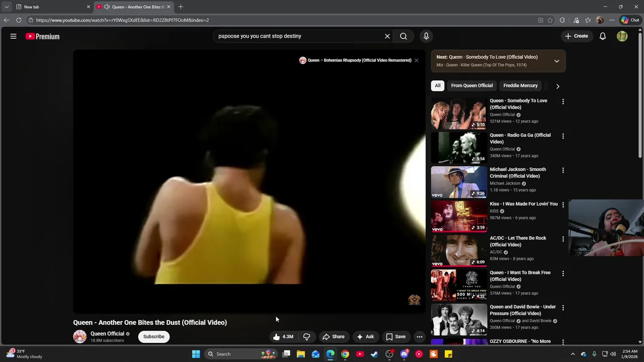The height and width of the screenshot is (362, 644).
Task: Save the video to a playlist
Action: (x=396, y=337)
